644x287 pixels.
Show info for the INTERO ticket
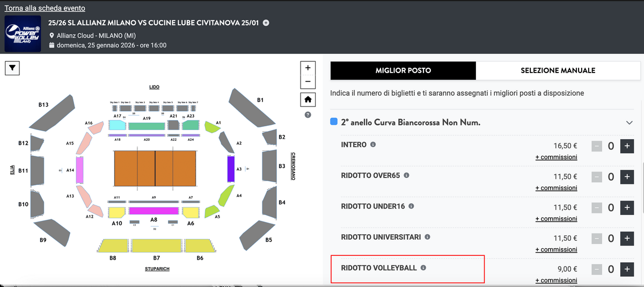pos(373,145)
